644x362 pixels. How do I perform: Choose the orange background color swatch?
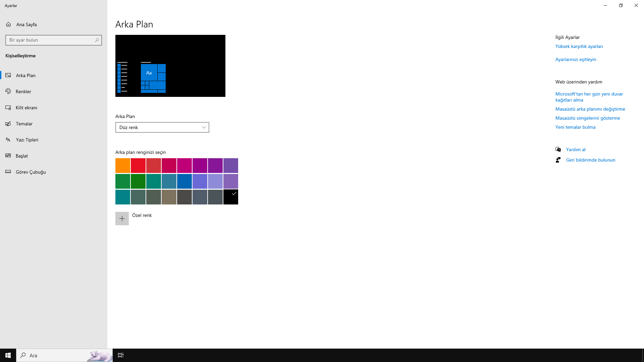pos(123,166)
